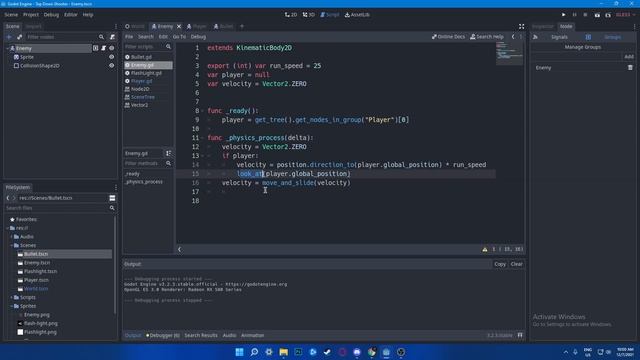
Task: Remove Enemy group with trash icon
Action: coord(630,68)
